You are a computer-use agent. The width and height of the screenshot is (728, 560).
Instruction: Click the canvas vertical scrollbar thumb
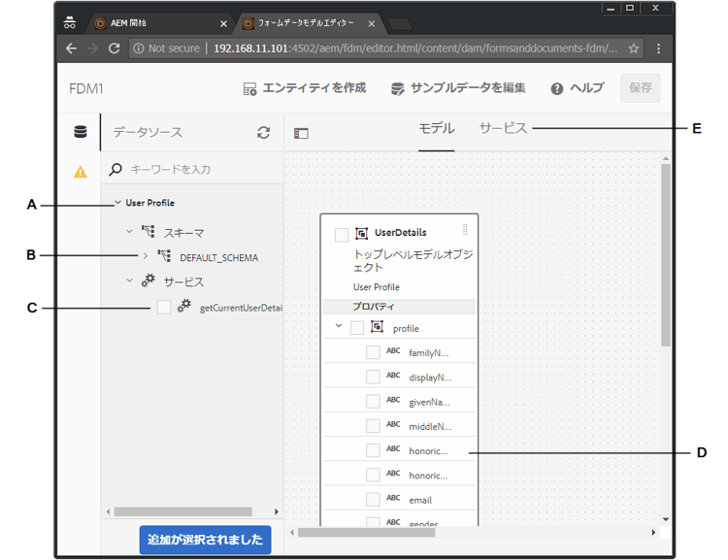pos(666,255)
